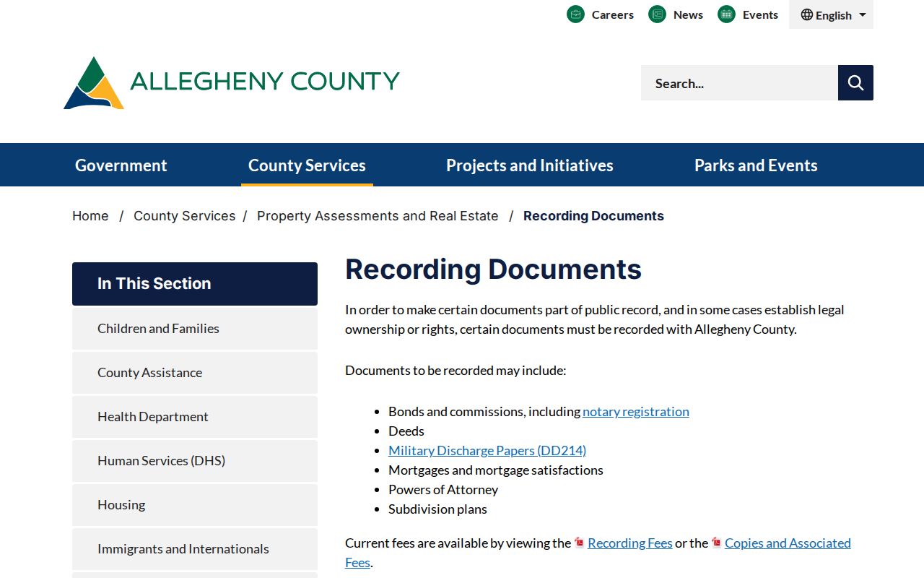Click the Powers of Attorney list item
The width and height of the screenshot is (924, 578).
pos(443,489)
